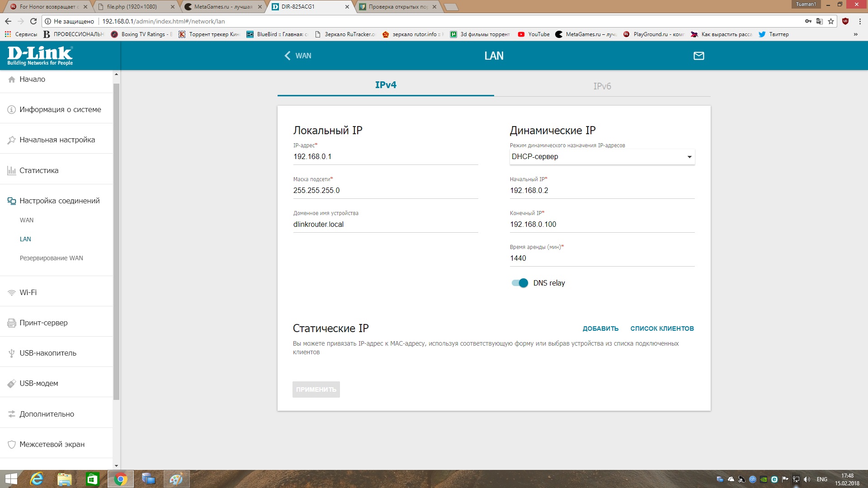Image resolution: width=868 pixels, height=488 pixels.
Task: Click the Wi-Fi icon in sidebar
Action: (x=12, y=293)
